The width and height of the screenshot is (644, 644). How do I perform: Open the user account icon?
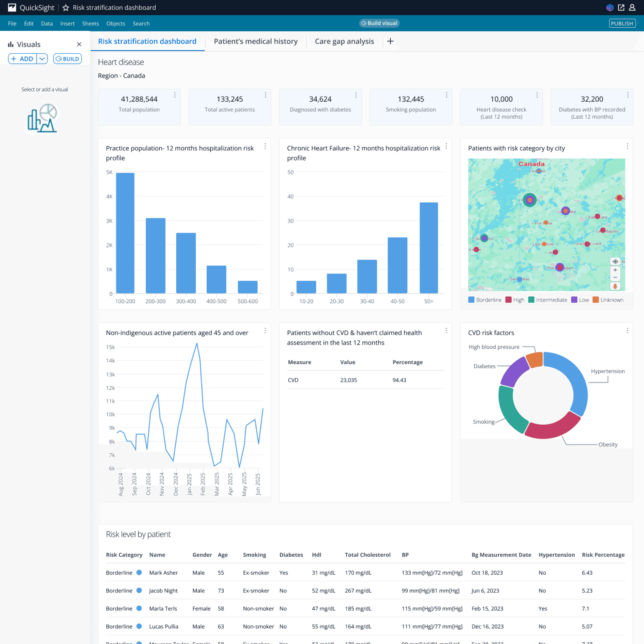pos(632,8)
